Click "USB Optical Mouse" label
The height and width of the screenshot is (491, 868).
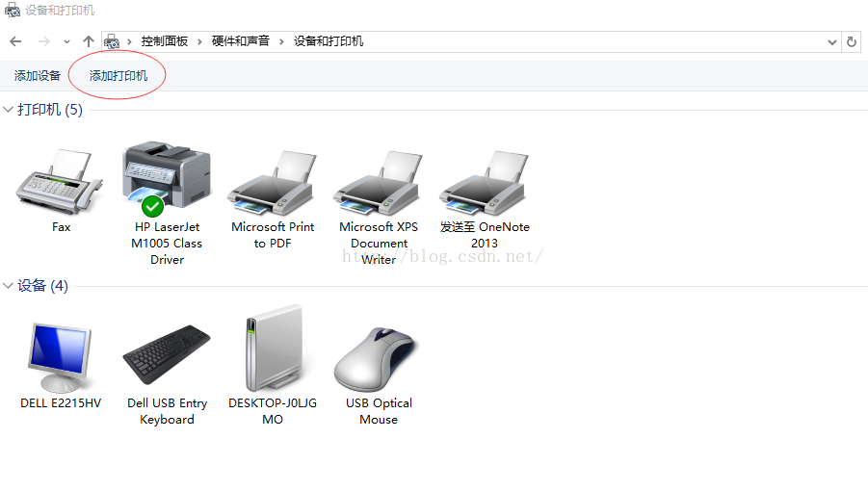coord(379,411)
